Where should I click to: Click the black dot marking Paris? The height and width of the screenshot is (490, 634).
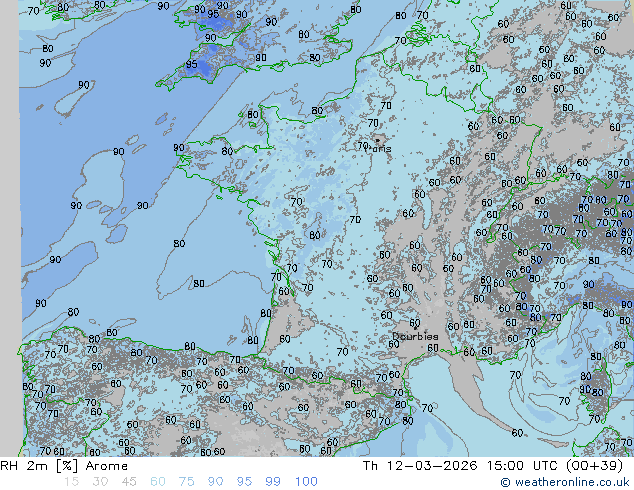click(378, 141)
